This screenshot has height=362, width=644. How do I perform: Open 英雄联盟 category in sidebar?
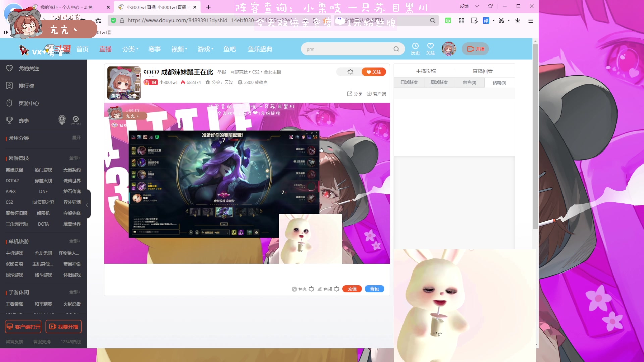pyautogui.click(x=14, y=170)
